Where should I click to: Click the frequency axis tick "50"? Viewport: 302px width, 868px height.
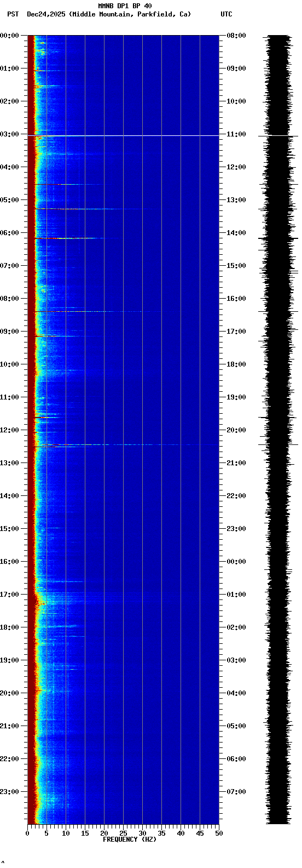(219, 833)
